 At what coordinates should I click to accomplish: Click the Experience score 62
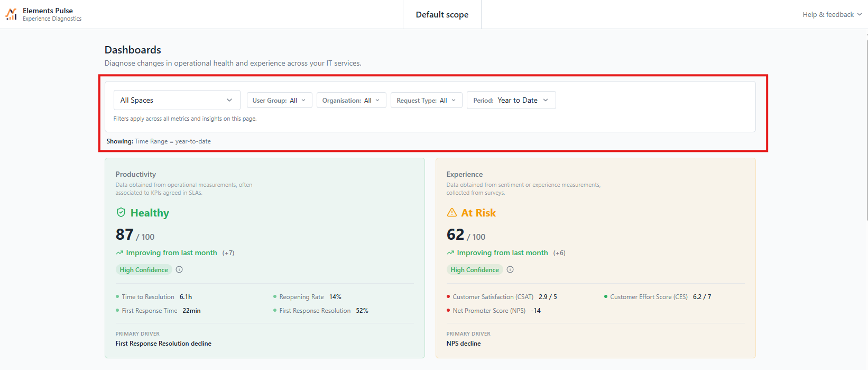pos(455,234)
